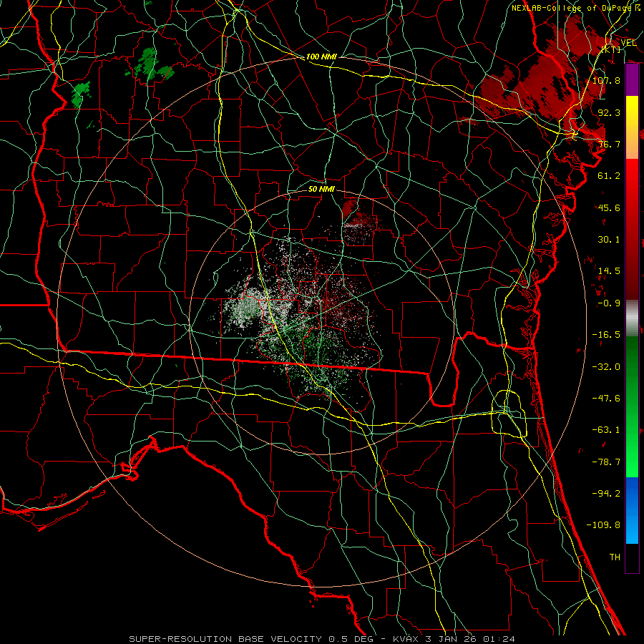The width and height of the screenshot is (644, 644).
Task: Click the 76.7 scale value
Action: [609, 144]
